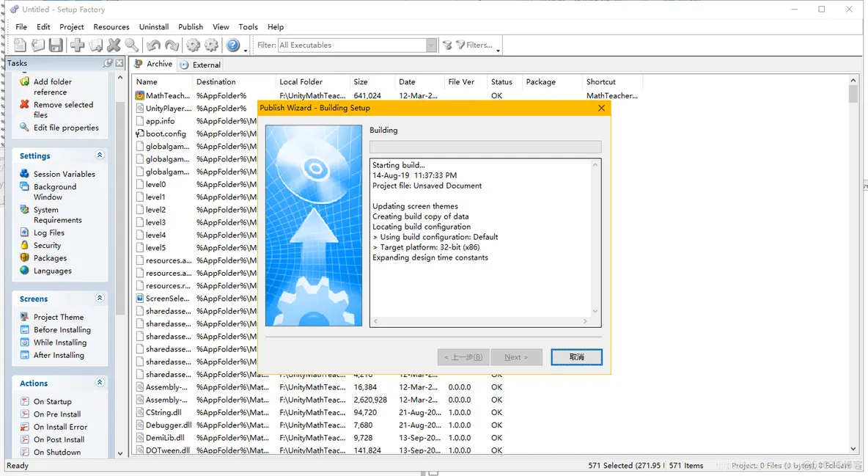Open the Filters... toolbar button
868x476 pixels.
pyautogui.click(x=474, y=45)
